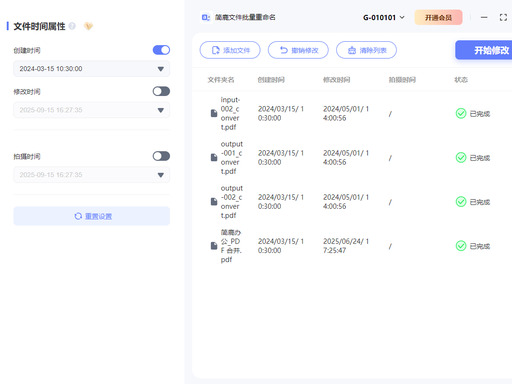Select file name input-002_convert.pdf

pyautogui.click(x=230, y=113)
